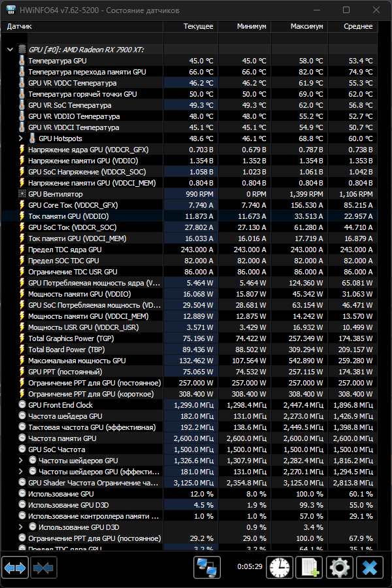392x588 pixels.
Task: Click the 542.890 W maximum power value
Action: click(x=305, y=361)
